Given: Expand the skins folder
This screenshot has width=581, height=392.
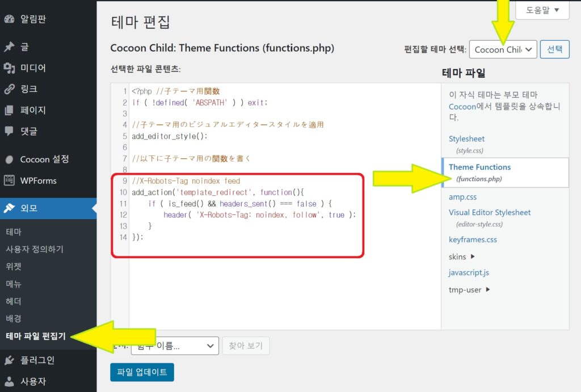Looking at the screenshot, I should (461, 257).
